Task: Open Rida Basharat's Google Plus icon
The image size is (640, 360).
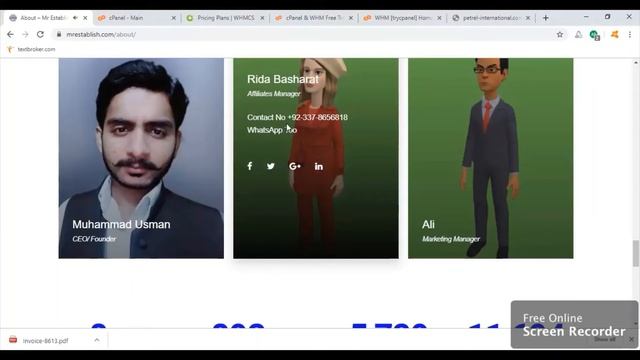Action: [295, 166]
